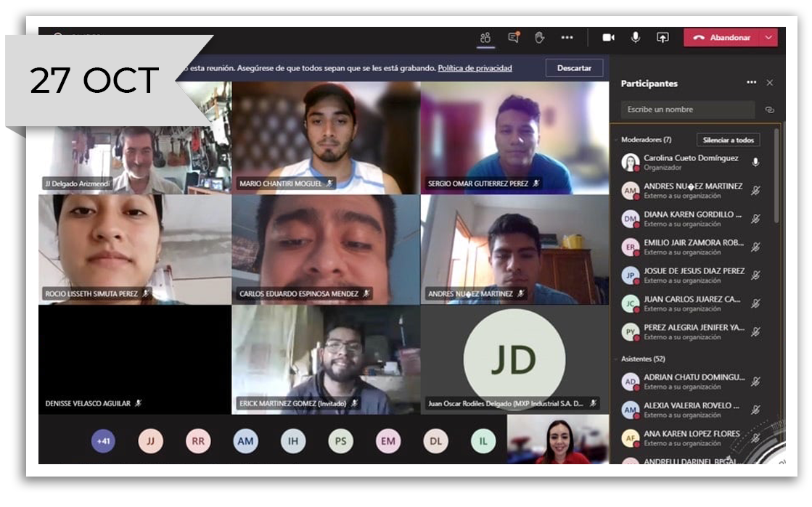Toggle the camera in meeting toolbar
Viewport: 812px width, 507px height.
(x=609, y=37)
